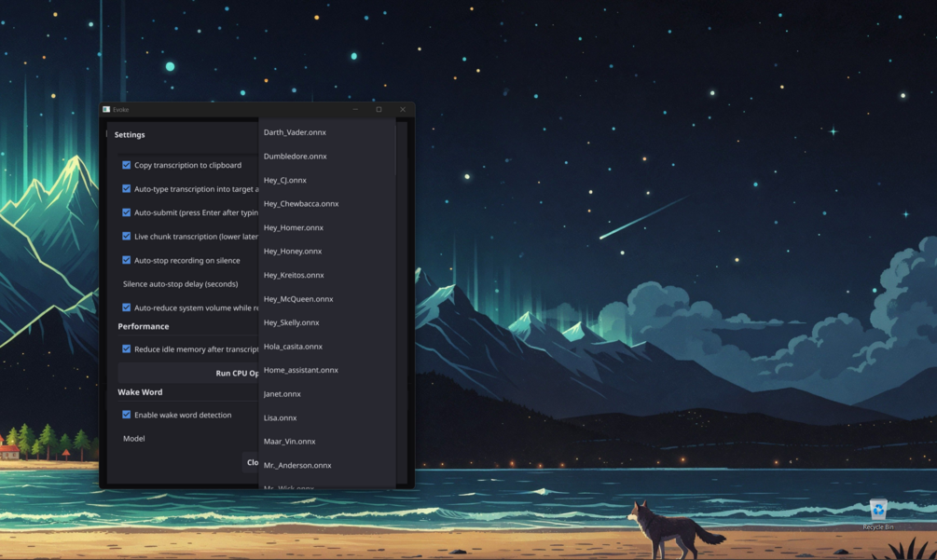This screenshot has width=937, height=560.
Task: Choose Dumbledore.onnx wake word model
Action: pos(327,157)
